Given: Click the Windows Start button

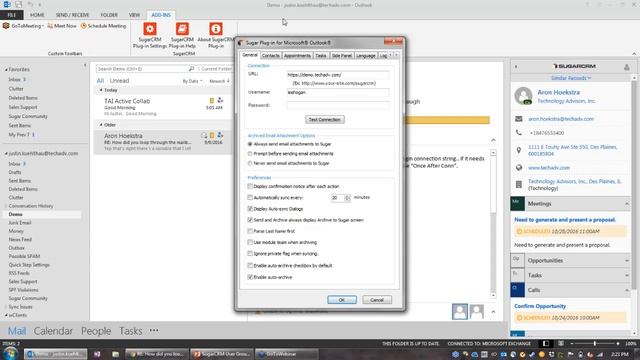Looking at the screenshot, I should [10, 353].
